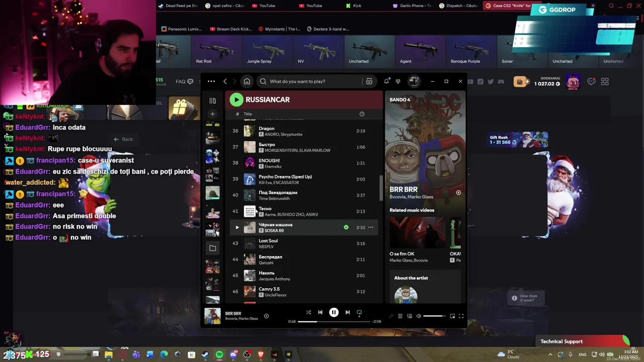644x362 pixels.
Task: Collapse the Your Library sidebar icon
Action: pyautogui.click(x=212, y=101)
